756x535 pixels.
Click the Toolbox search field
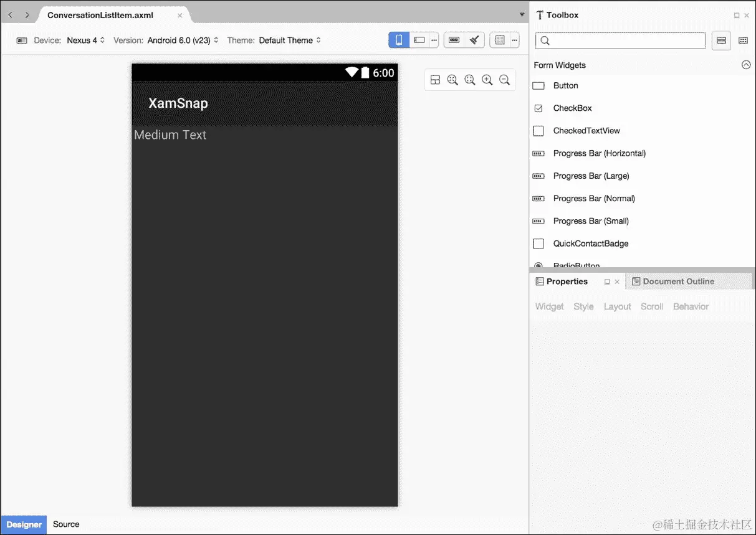point(620,40)
